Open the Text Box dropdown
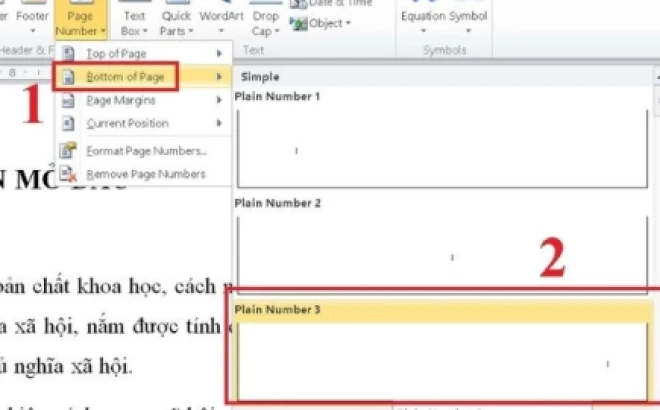Screen dimensions: 660x410 click(134, 19)
